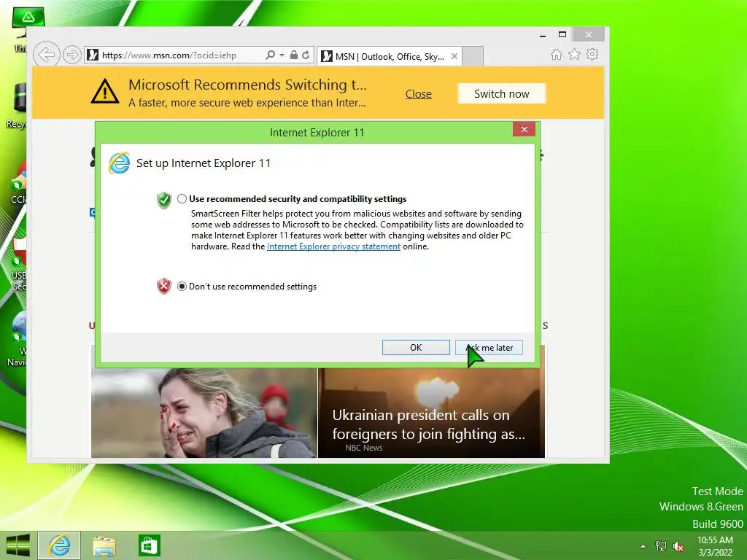Open the address bar autocomplete dropdown arrow
Image resolution: width=747 pixels, height=560 pixels.
282,55
